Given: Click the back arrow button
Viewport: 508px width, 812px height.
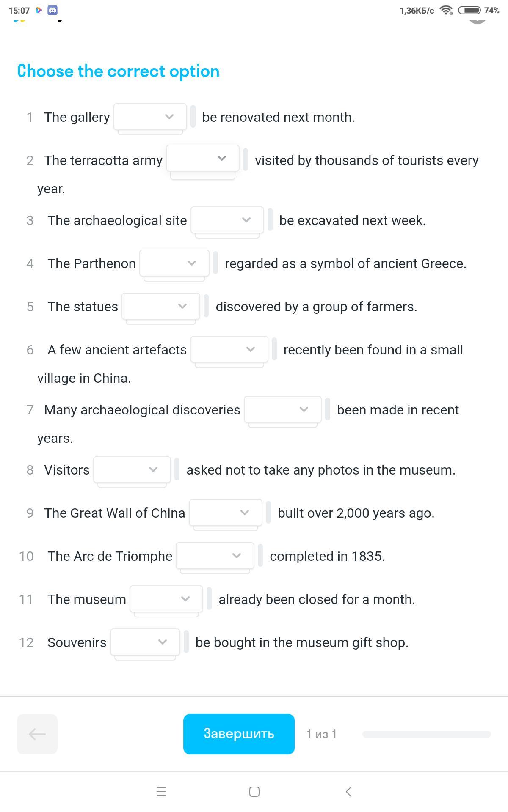Looking at the screenshot, I should tap(37, 734).
